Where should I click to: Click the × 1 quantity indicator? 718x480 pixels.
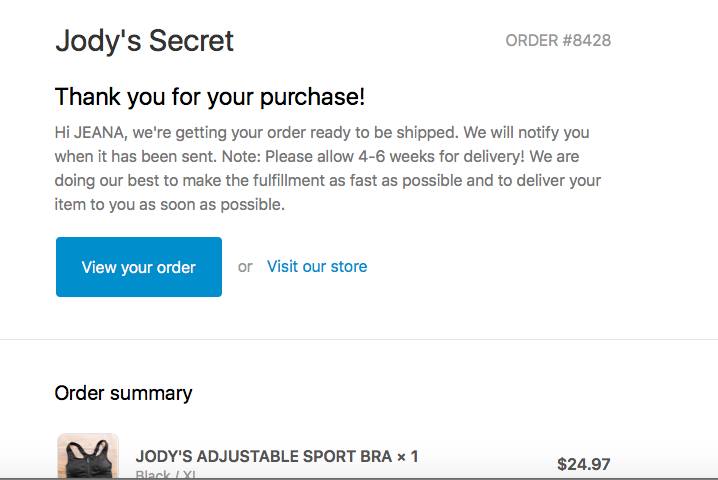tap(408, 456)
